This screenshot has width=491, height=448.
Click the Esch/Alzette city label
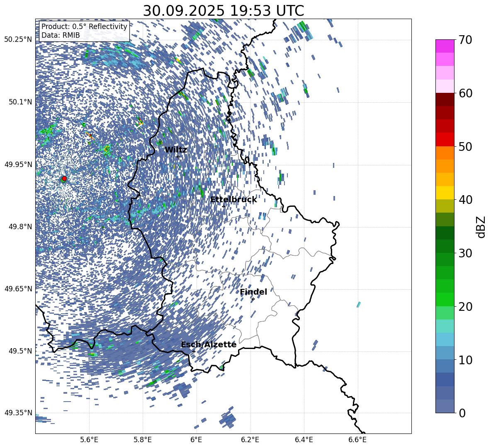pos(209,344)
